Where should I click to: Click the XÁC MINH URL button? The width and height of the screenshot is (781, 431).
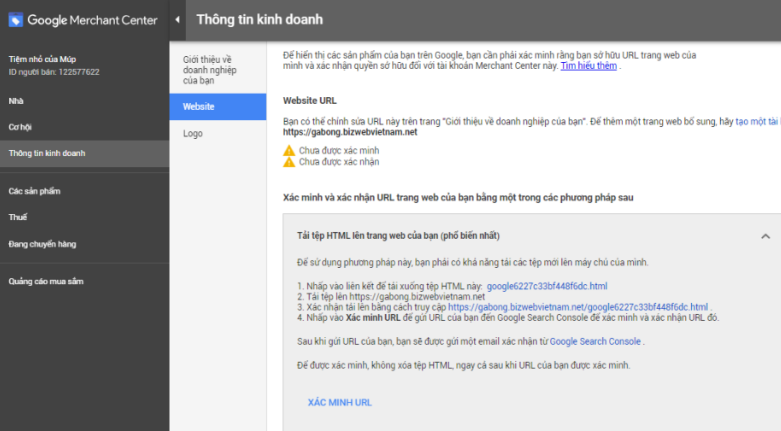click(340, 403)
